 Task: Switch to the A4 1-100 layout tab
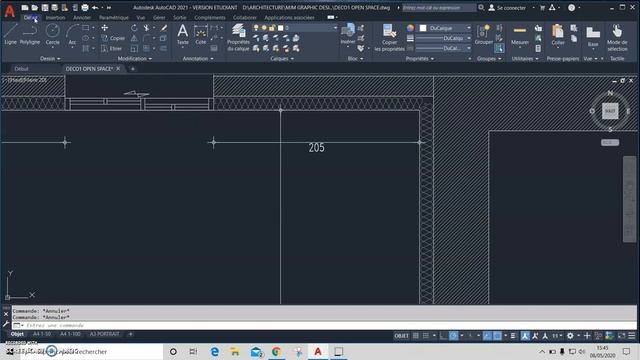(70, 334)
